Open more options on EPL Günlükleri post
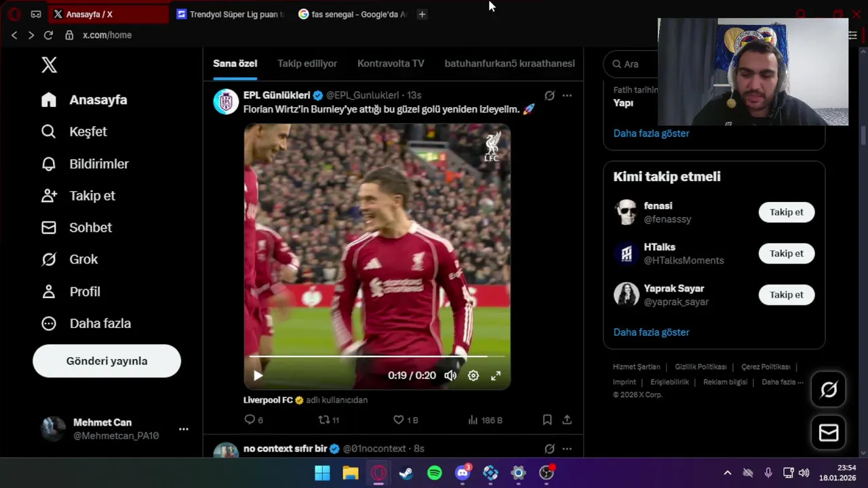Viewport: 868px width, 488px height. (x=567, y=96)
